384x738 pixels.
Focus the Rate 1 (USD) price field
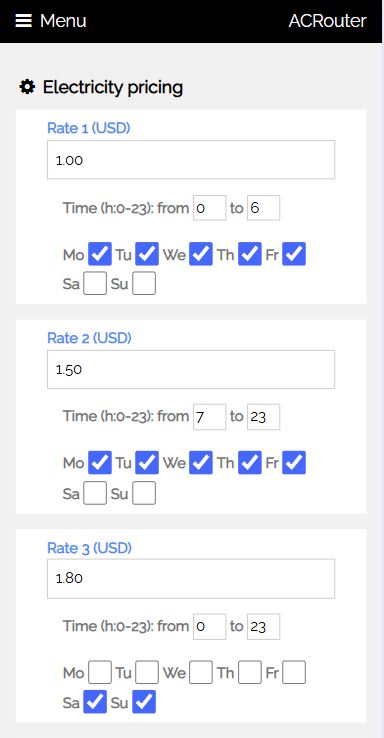[191, 160]
